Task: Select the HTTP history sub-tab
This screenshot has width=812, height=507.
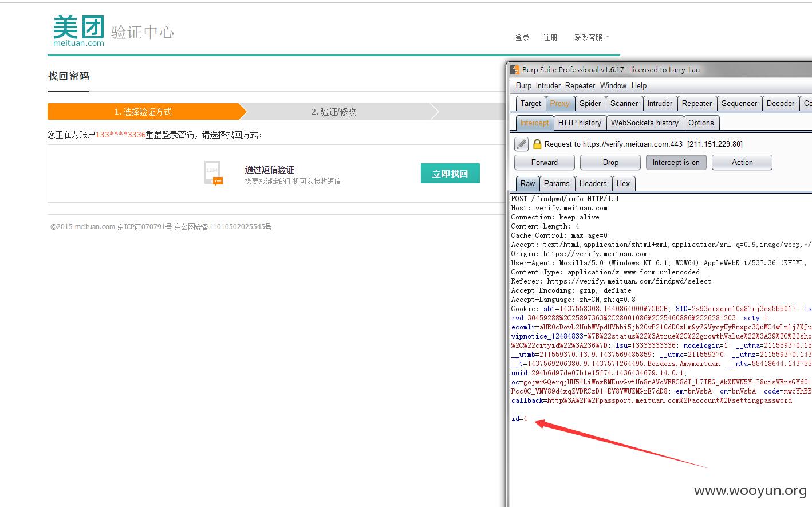Action: (580, 123)
